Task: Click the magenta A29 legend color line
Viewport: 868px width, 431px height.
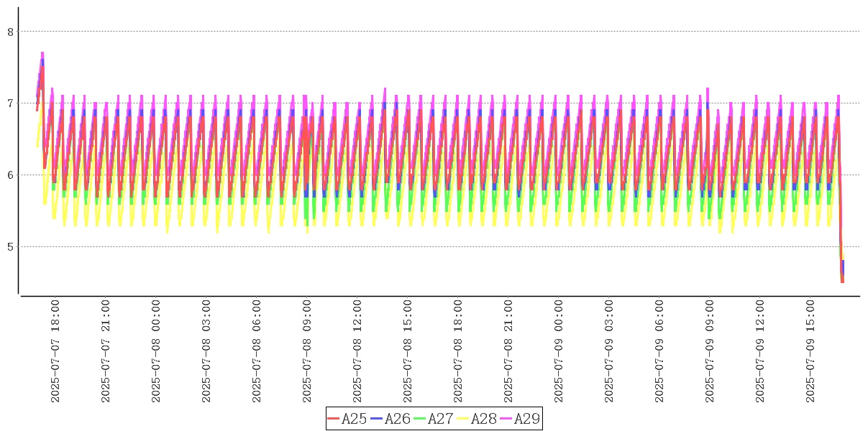Action: [x=506, y=419]
